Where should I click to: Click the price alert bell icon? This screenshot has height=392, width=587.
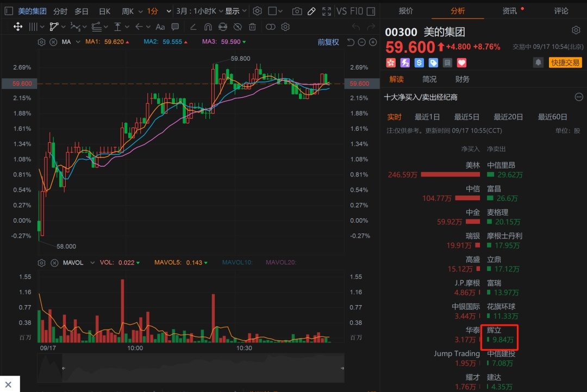pos(538,62)
